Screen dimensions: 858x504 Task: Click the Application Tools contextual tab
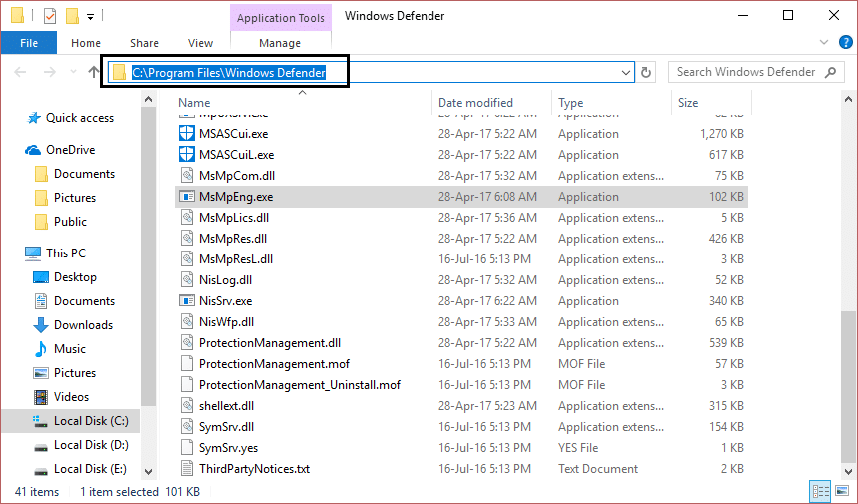(x=280, y=18)
